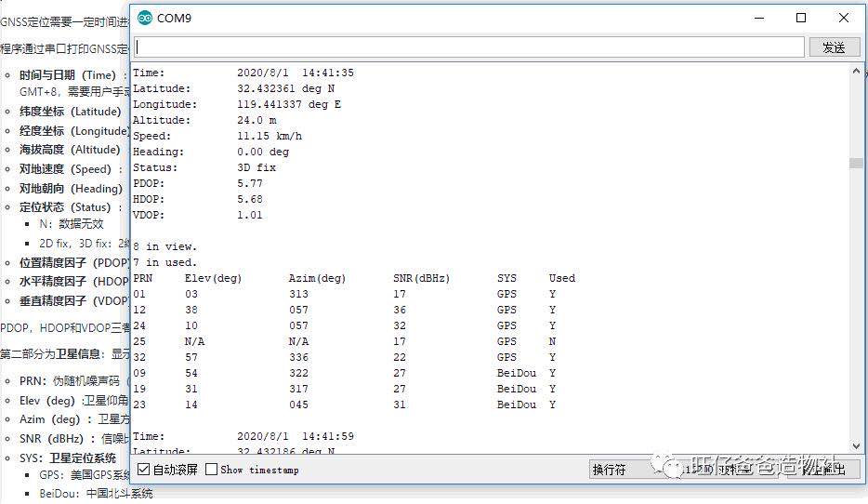Click the Arduino logo in COM9 title bar
The width and height of the screenshot is (868, 504).
[x=145, y=19]
